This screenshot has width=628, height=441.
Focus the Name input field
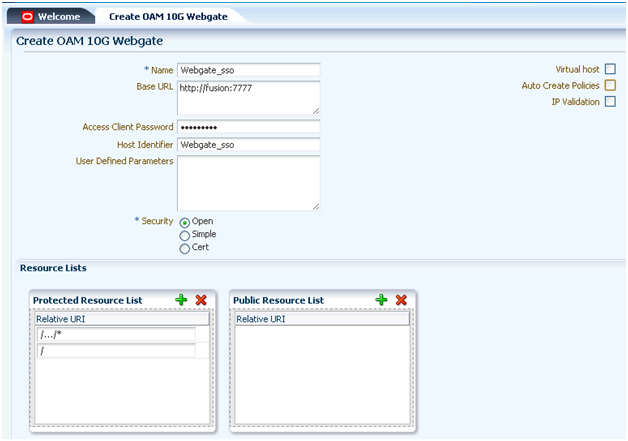(249, 70)
